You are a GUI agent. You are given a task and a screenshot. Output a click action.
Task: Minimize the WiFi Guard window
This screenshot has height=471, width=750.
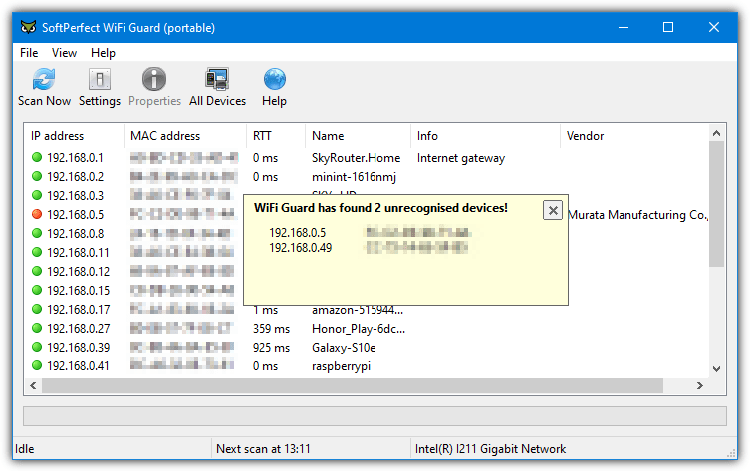click(x=623, y=27)
